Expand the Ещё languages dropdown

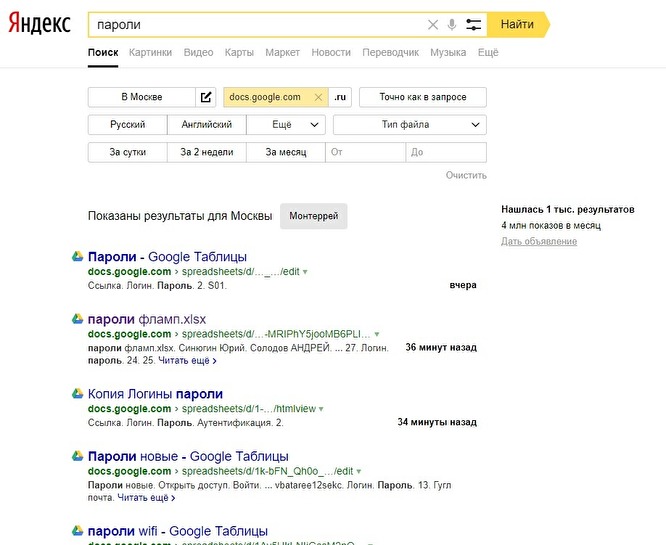click(286, 125)
